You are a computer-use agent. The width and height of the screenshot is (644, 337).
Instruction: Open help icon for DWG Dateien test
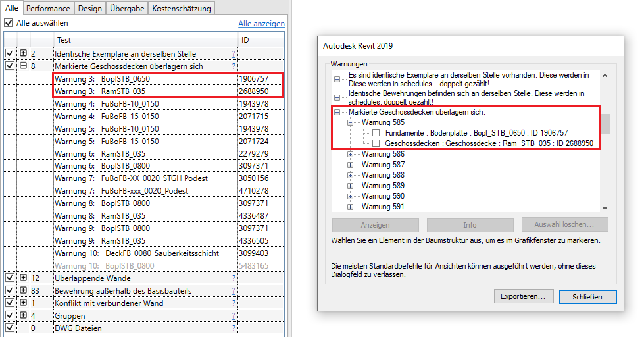click(x=233, y=328)
